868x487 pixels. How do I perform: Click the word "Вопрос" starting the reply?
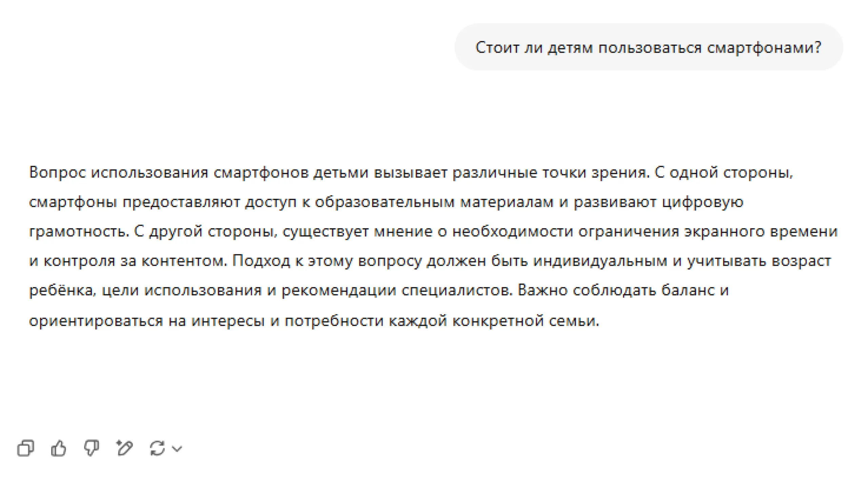point(58,173)
